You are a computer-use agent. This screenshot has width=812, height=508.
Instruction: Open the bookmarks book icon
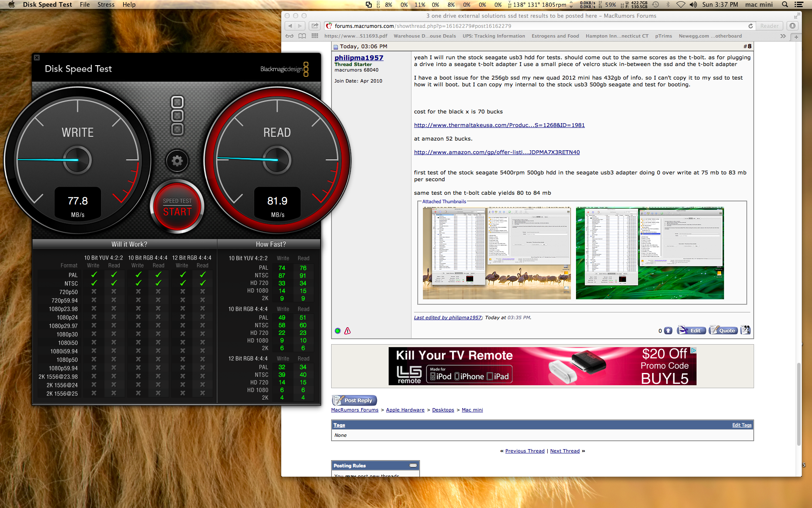point(302,36)
